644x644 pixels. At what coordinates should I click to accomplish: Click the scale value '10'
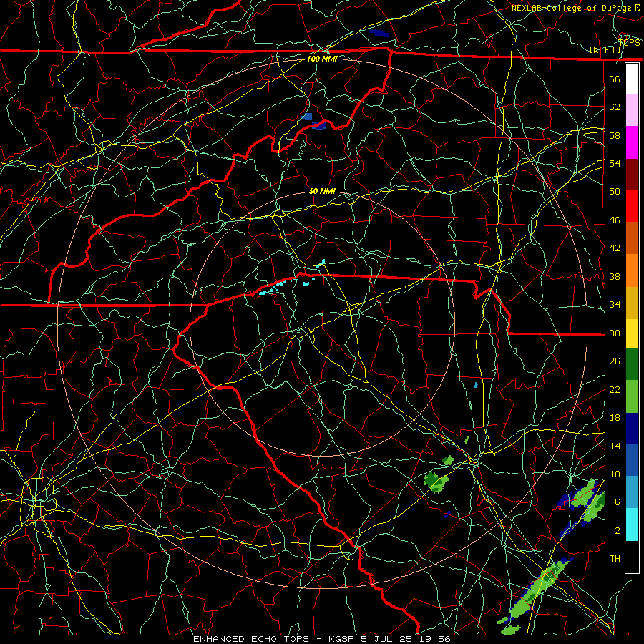click(x=615, y=474)
